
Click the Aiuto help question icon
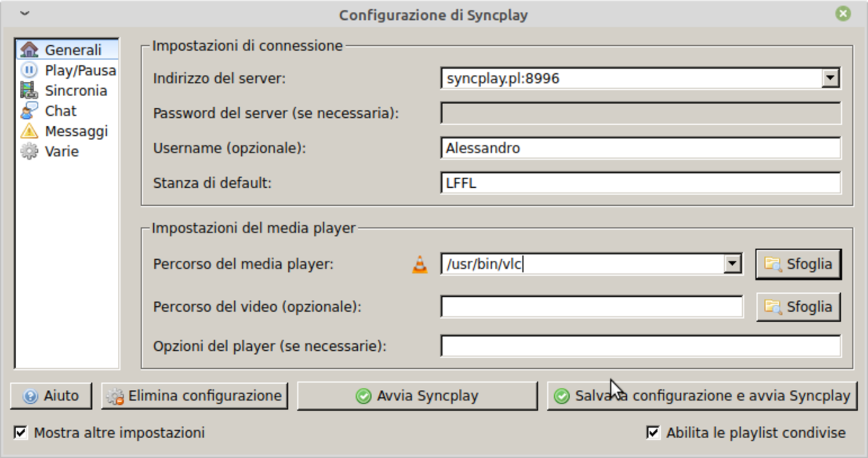[x=30, y=396]
